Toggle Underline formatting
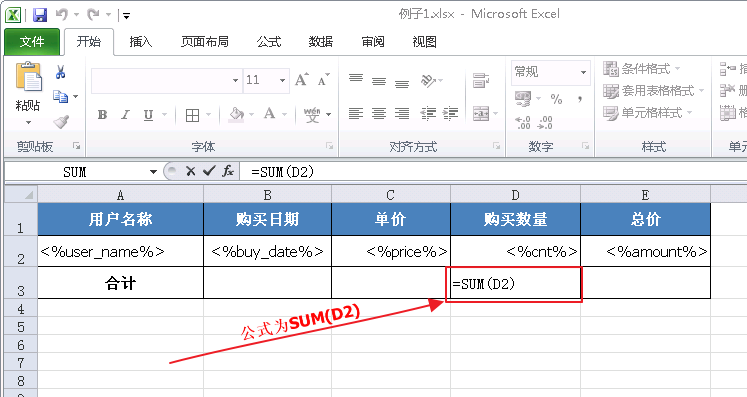The image size is (747, 397). tap(149, 115)
